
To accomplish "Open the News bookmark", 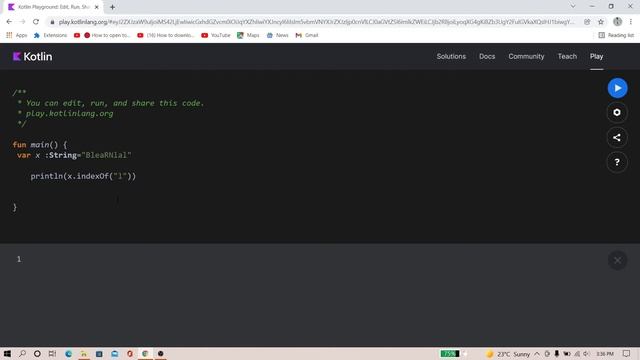I will click(278, 36).
